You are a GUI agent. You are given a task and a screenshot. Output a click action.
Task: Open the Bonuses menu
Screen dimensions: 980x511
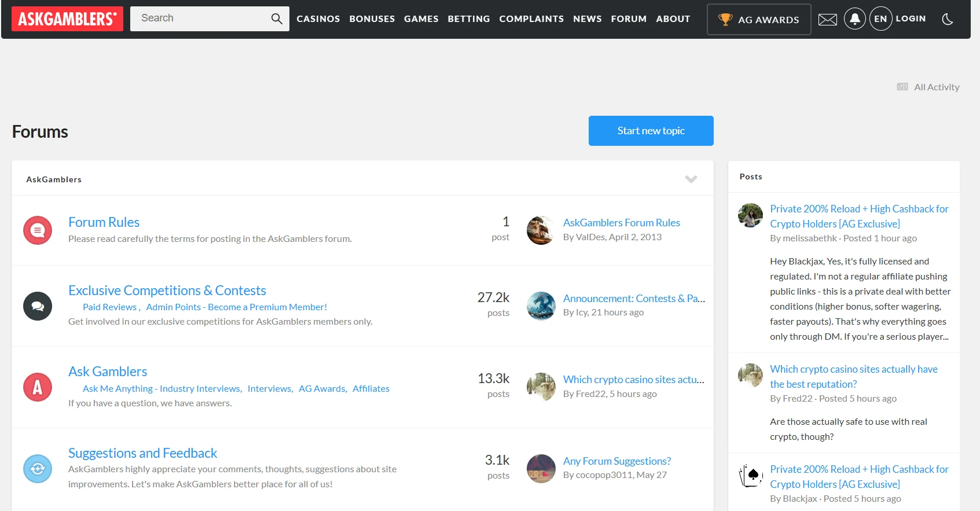pyautogui.click(x=372, y=19)
